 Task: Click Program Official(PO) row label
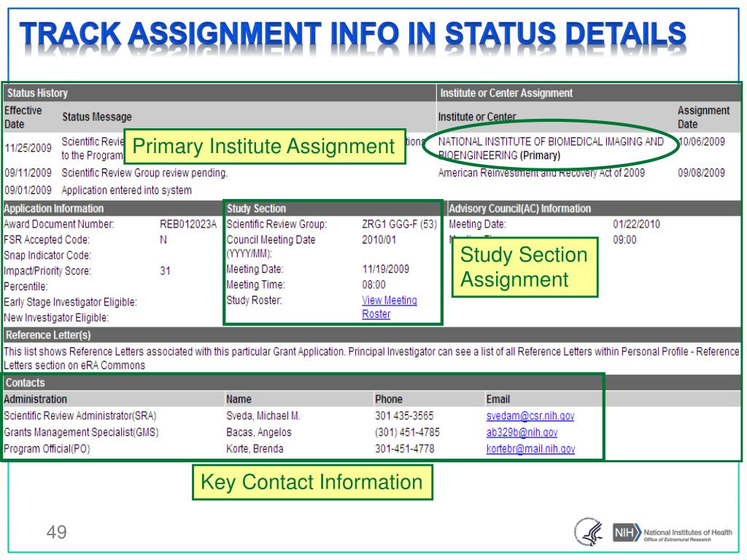[x=47, y=448]
